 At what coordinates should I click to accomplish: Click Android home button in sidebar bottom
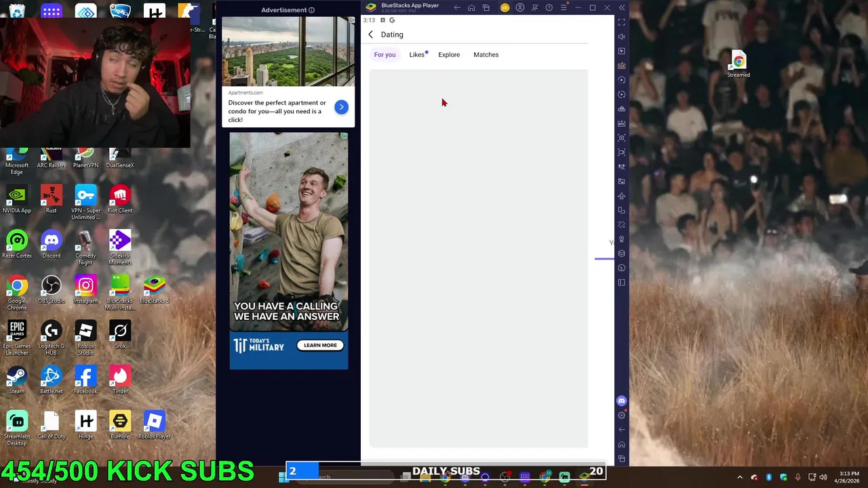coord(622,444)
